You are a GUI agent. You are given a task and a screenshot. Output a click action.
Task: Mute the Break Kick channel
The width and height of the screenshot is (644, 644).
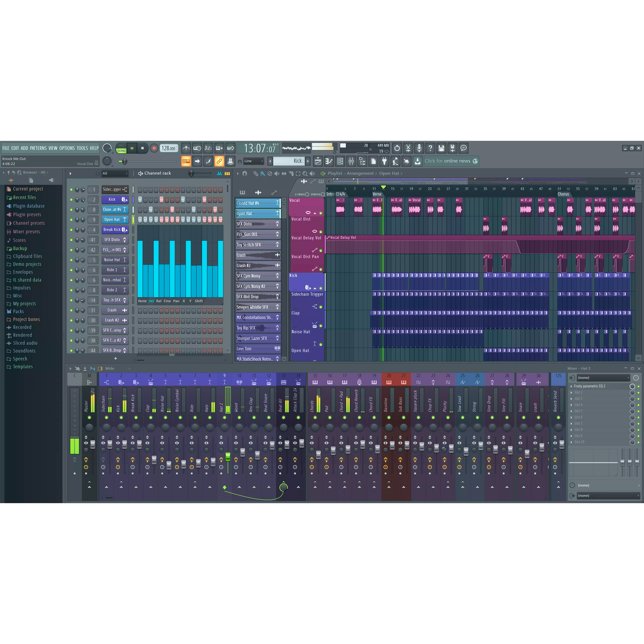click(71, 230)
